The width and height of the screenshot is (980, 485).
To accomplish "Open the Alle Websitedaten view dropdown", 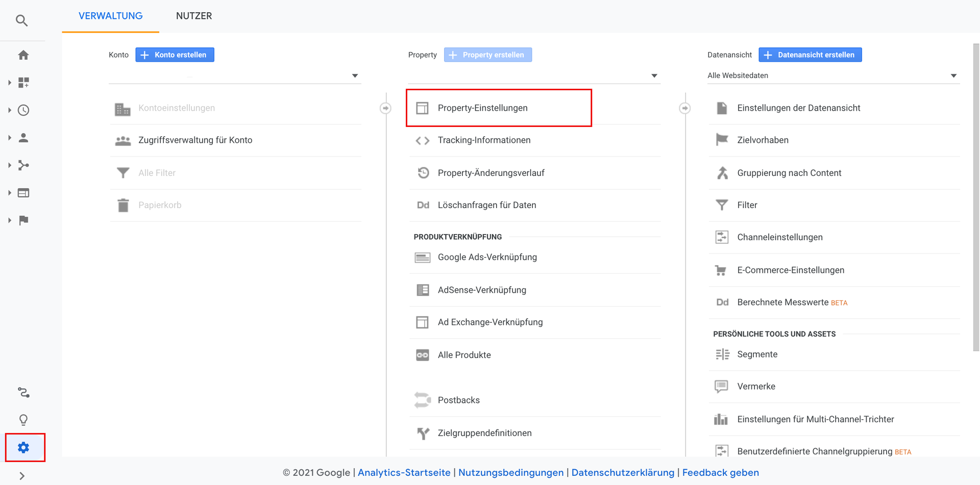I will 833,75.
